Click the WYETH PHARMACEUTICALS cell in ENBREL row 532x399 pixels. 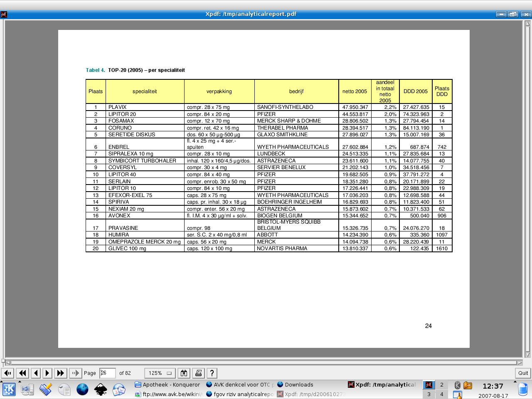click(296, 144)
